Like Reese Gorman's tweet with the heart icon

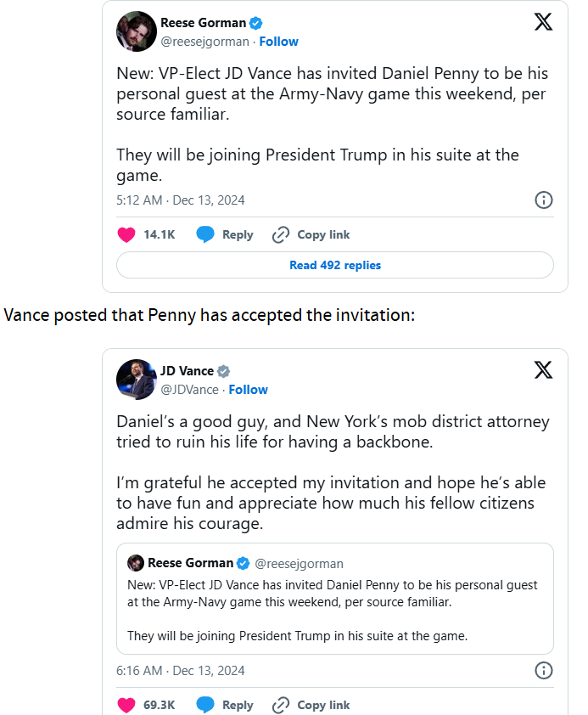pos(126,235)
